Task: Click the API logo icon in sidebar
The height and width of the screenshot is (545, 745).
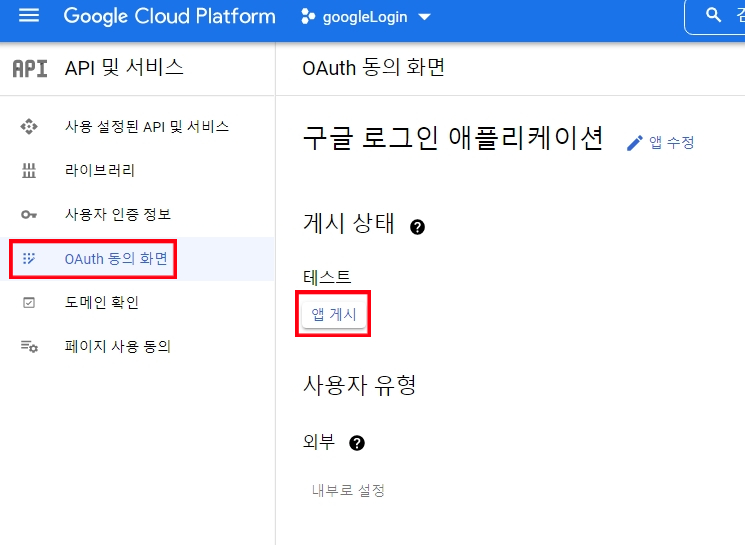Action: tap(29, 68)
